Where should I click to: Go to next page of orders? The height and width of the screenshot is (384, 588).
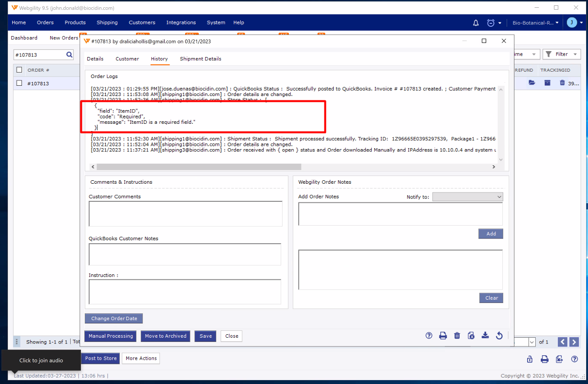(x=574, y=342)
